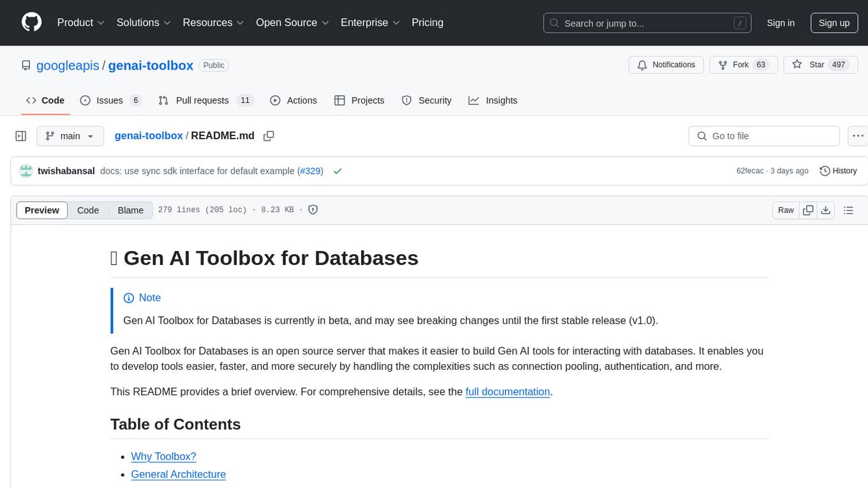Expand the Open Source menu
Viewport: 868px width, 488px height.
pyautogui.click(x=292, y=22)
